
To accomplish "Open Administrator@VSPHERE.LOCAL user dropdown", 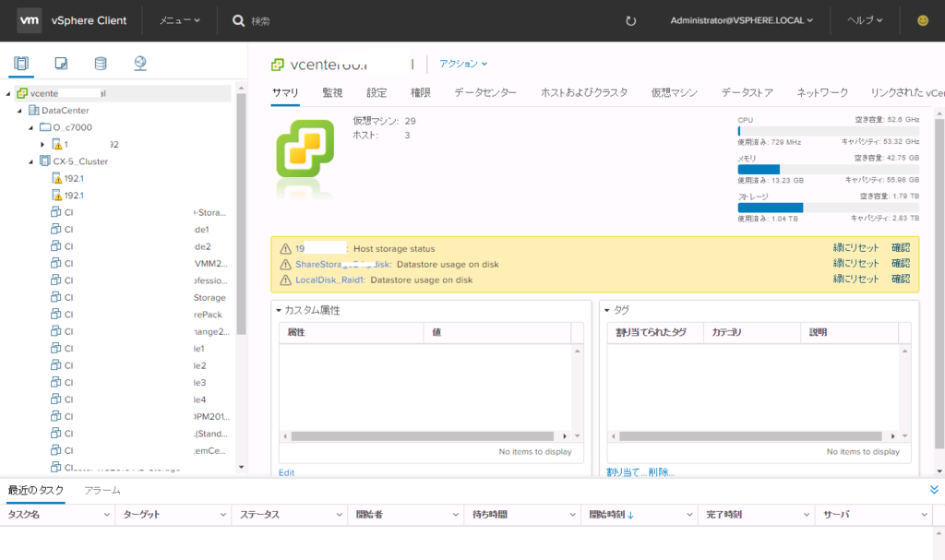I will coord(742,20).
